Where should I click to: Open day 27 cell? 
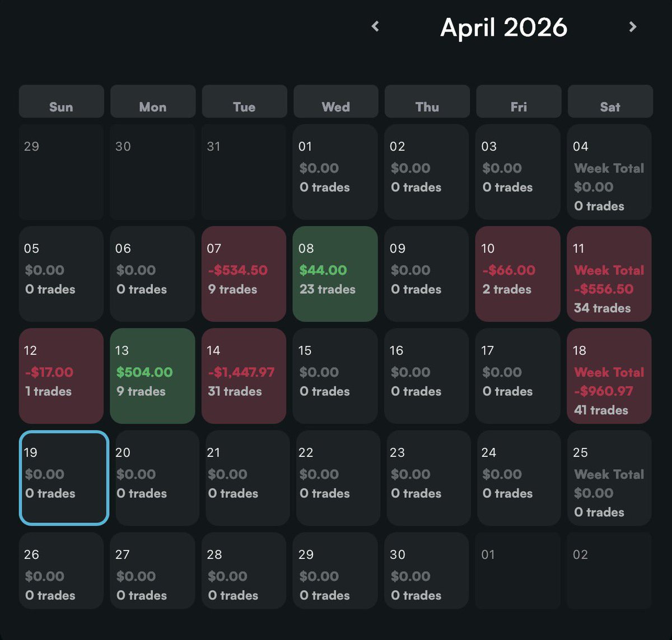pos(152,571)
